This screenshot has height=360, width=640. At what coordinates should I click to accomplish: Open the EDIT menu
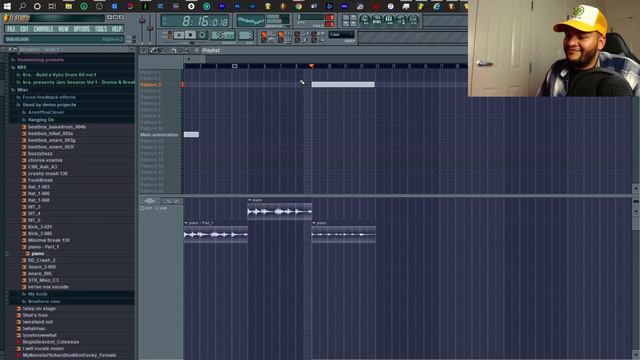pos(24,29)
